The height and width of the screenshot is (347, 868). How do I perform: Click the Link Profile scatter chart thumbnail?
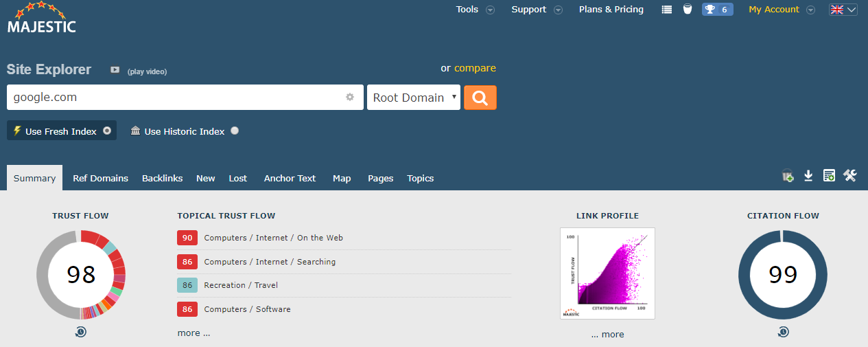coord(607,273)
